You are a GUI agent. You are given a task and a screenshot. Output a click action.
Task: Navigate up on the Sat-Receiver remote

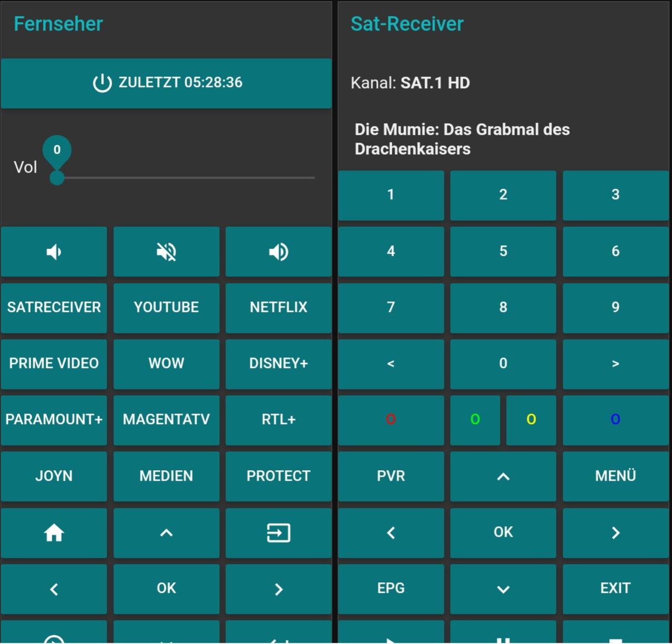click(x=503, y=476)
